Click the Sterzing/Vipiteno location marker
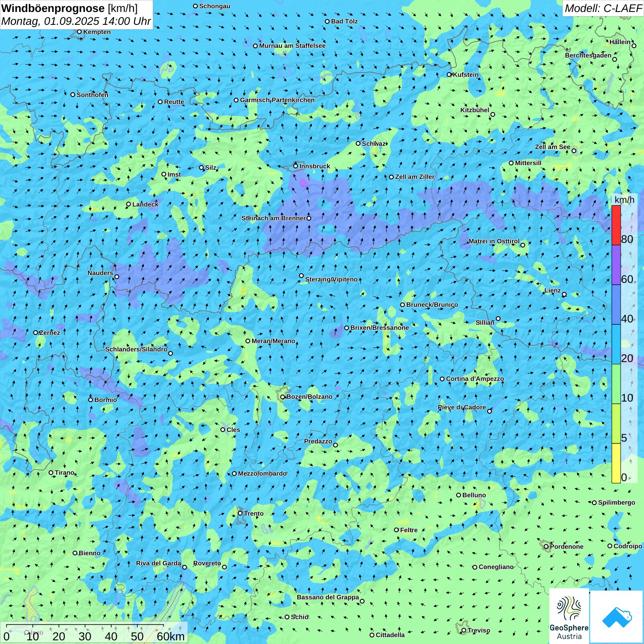The height and width of the screenshot is (644, 644). click(301, 276)
